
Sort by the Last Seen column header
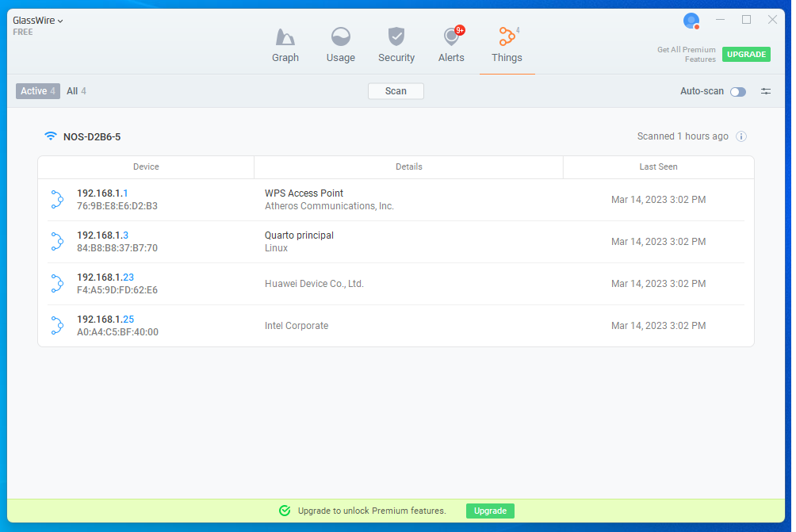[658, 167]
